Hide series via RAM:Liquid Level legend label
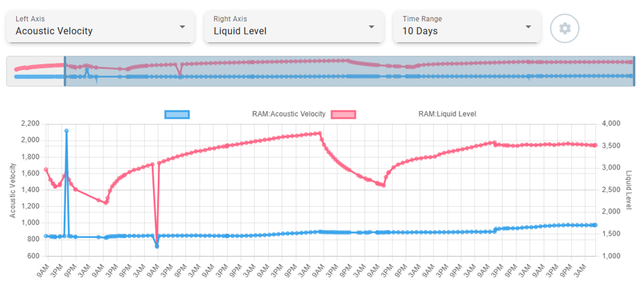 coord(447,114)
